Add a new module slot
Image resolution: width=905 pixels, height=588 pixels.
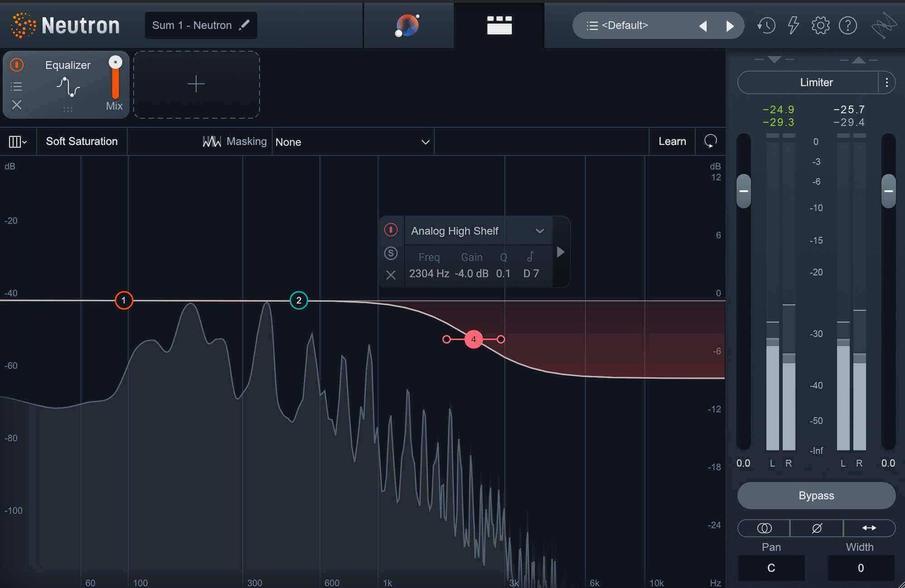(196, 84)
